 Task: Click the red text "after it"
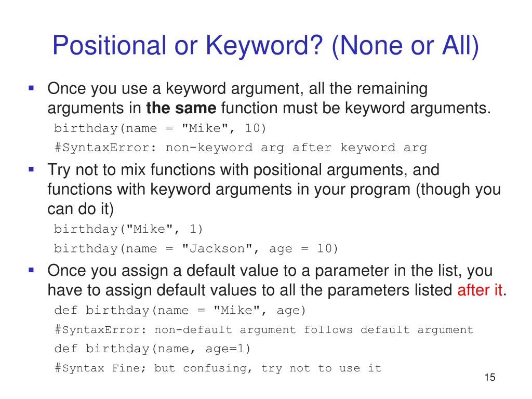480,290
